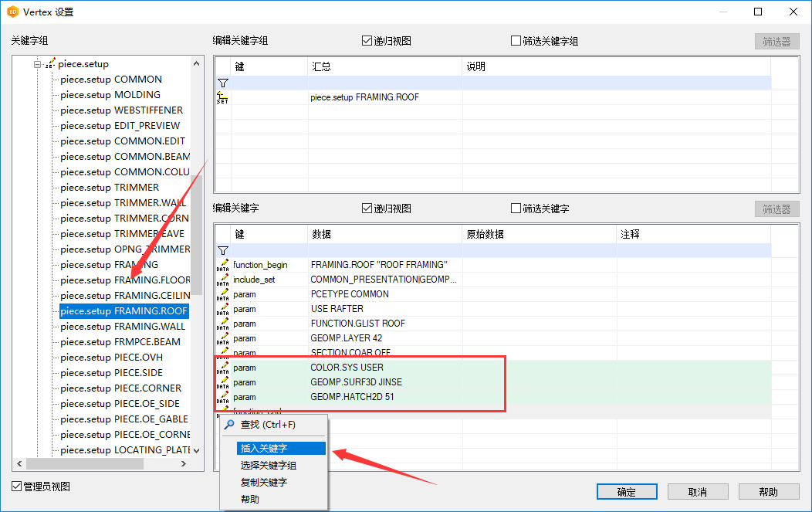
Task: Select piece.setup FRMPCE.BEAM tree item
Action: (120, 342)
